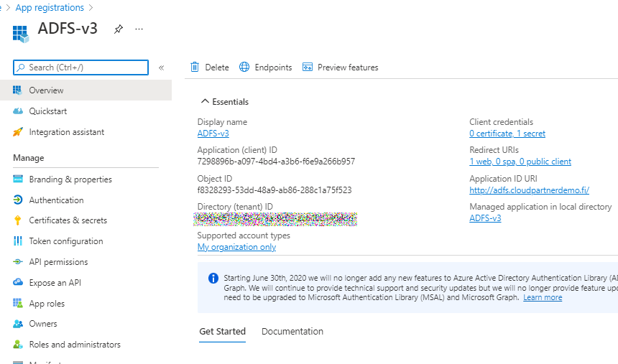
Task: Open API permissions in the sidebar
Action: 58,262
